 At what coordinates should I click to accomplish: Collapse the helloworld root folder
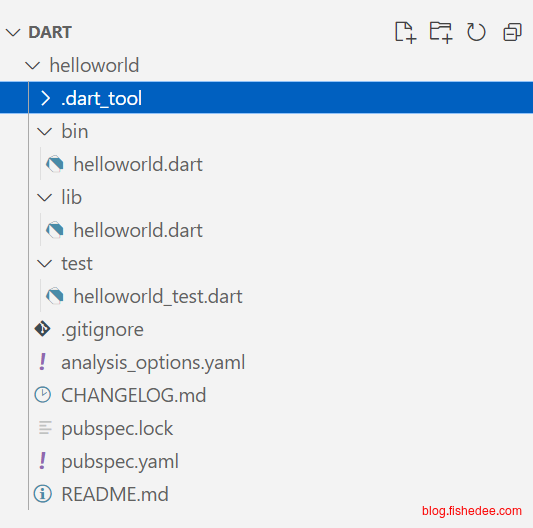(x=33, y=65)
